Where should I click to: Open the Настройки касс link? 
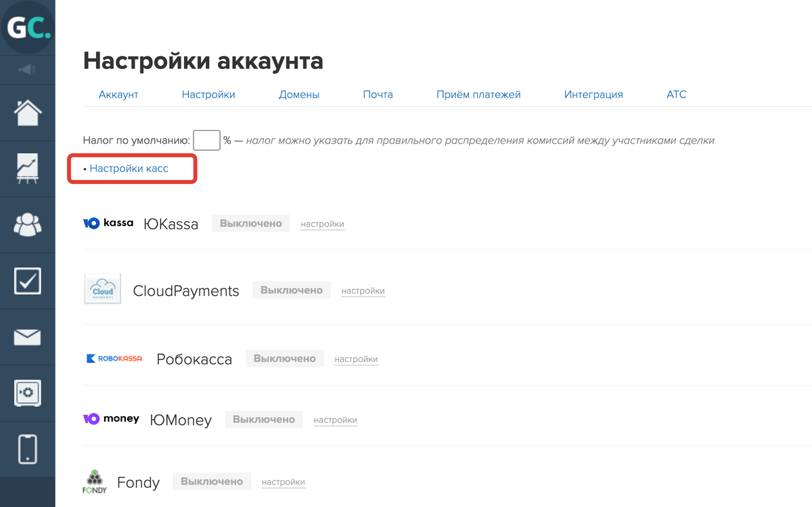pos(129,169)
